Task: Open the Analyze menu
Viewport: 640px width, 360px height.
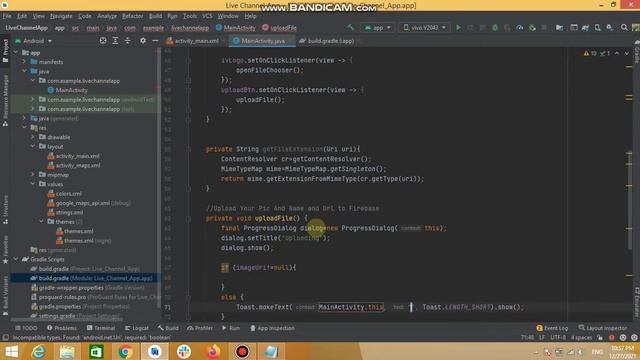Action: tap(107, 16)
